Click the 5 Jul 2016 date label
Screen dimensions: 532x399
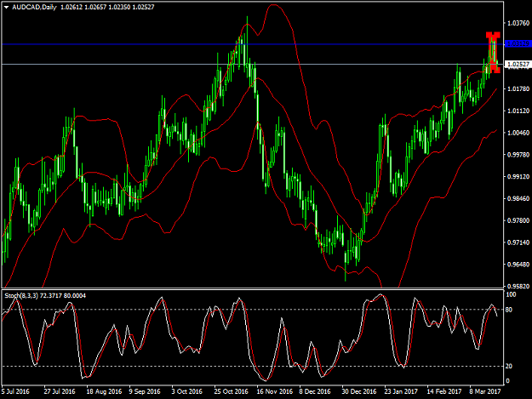coord(15,391)
